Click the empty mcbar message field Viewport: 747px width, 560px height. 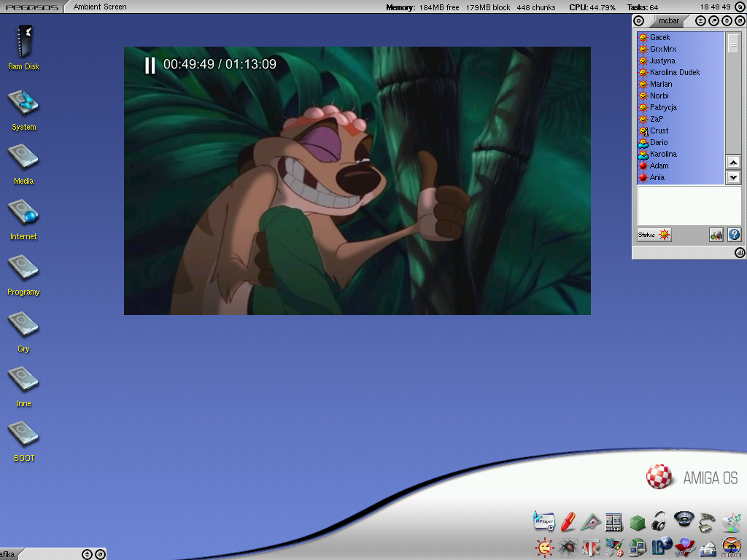[x=689, y=206]
